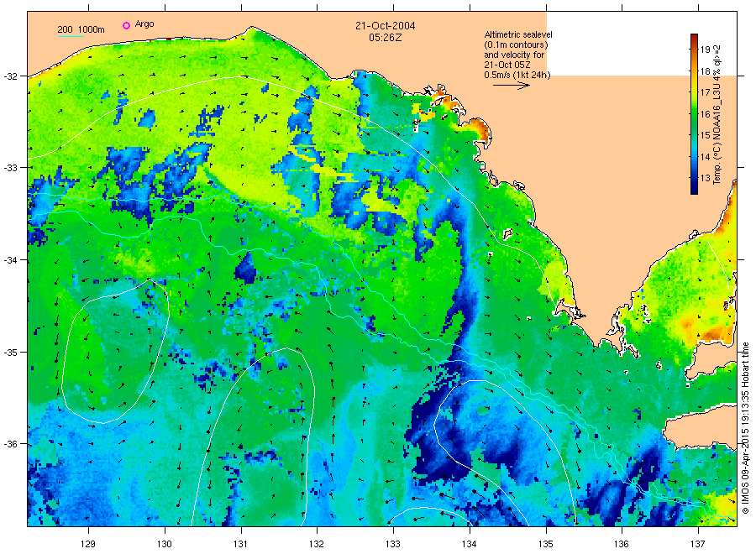756x554 pixels.
Task: Click the '136' longitude axis label
Action: pyautogui.click(x=622, y=545)
